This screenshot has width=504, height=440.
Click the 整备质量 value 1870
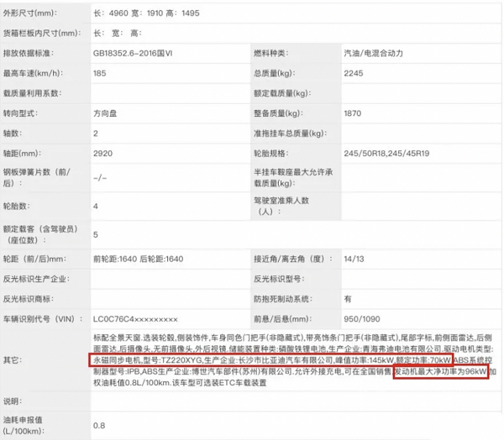coord(354,113)
